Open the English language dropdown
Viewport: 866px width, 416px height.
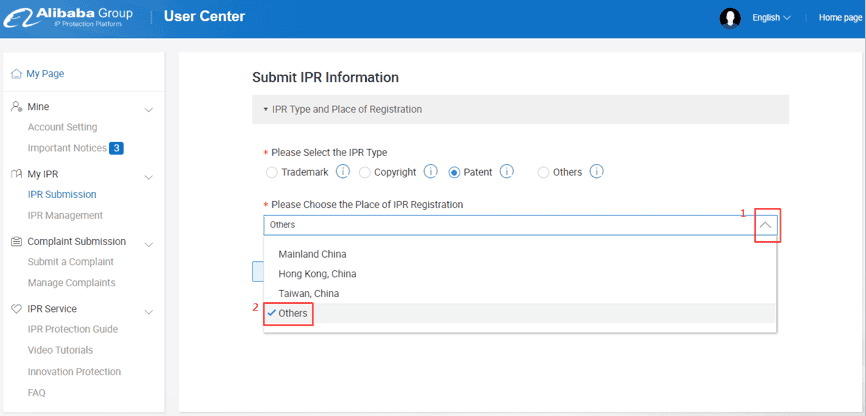[x=771, y=18]
